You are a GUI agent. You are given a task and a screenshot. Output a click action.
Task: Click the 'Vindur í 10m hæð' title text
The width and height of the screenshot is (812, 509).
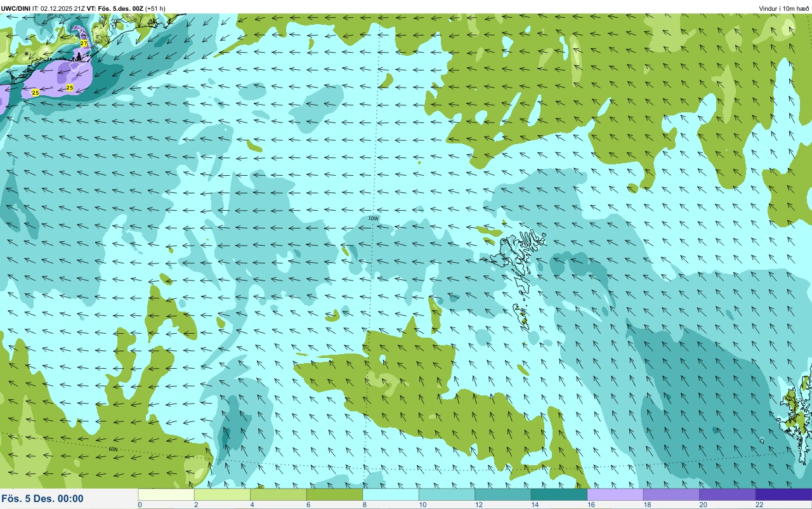click(783, 8)
